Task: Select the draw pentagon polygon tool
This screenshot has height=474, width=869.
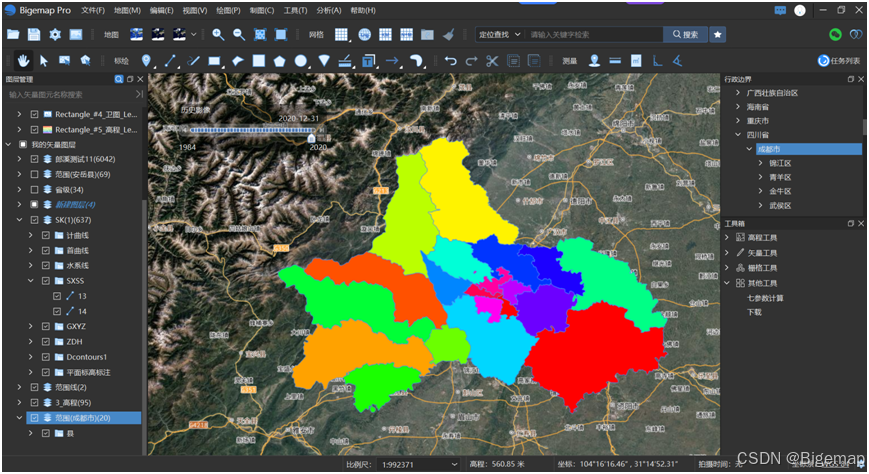Action: click(x=280, y=60)
